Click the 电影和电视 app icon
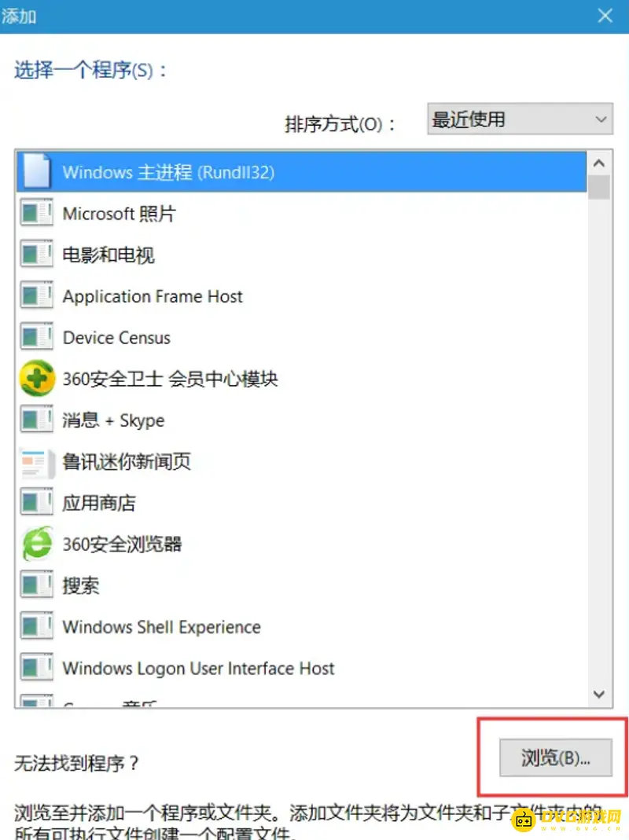 37,254
